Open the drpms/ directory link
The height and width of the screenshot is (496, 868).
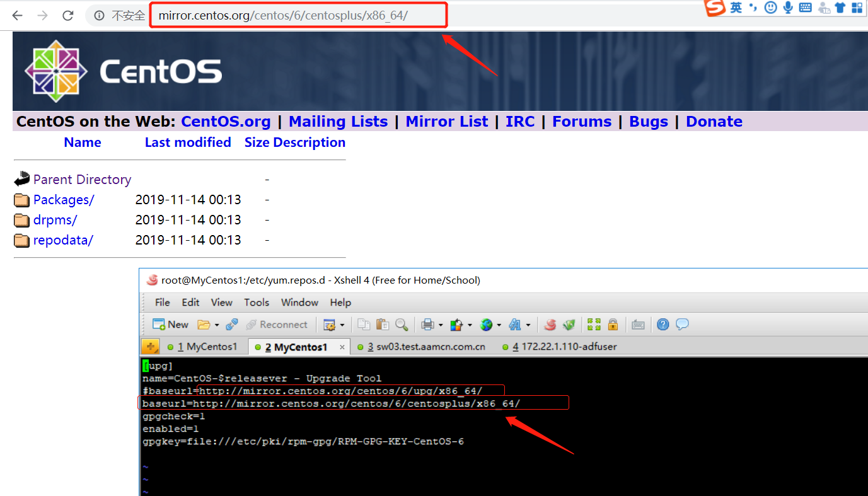pos(55,220)
